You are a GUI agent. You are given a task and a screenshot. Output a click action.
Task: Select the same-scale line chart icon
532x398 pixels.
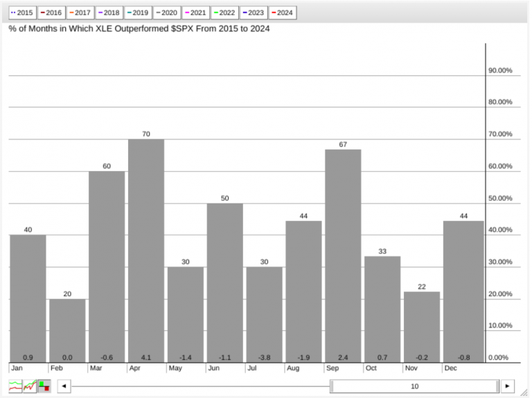tap(30, 386)
